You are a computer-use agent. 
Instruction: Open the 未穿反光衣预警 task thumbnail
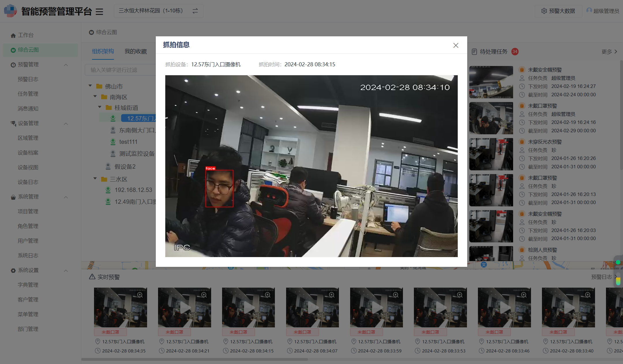coord(491,154)
